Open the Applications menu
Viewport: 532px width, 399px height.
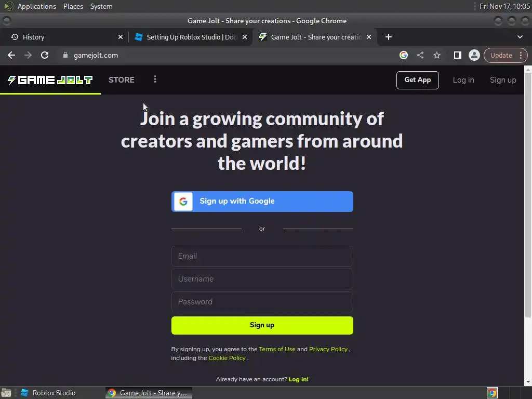37,6
